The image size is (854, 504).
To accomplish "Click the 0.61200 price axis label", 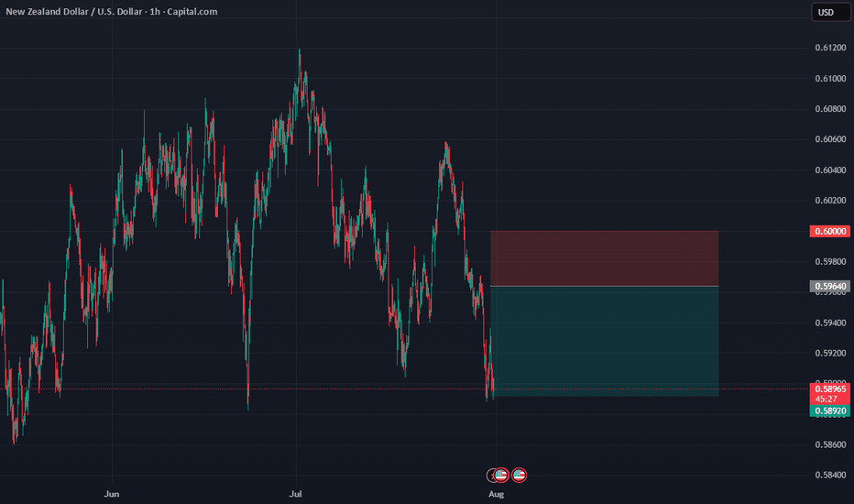I will [830, 48].
